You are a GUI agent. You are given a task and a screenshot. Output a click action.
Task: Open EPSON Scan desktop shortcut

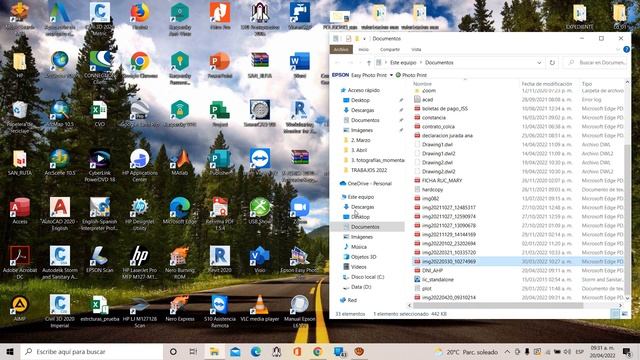point(100,259)
